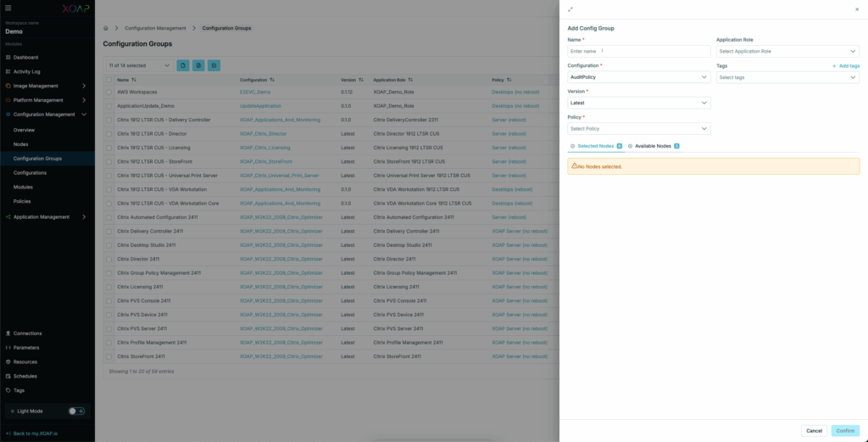
Task: Click the expand panel icon in dialog
Action: [x=570, y=9]
